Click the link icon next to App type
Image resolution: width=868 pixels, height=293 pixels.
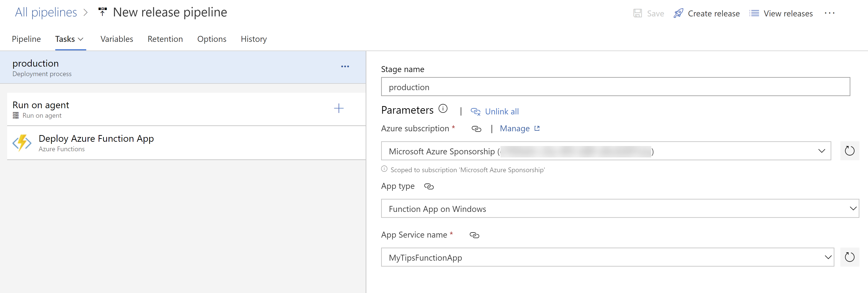[429, 187]
